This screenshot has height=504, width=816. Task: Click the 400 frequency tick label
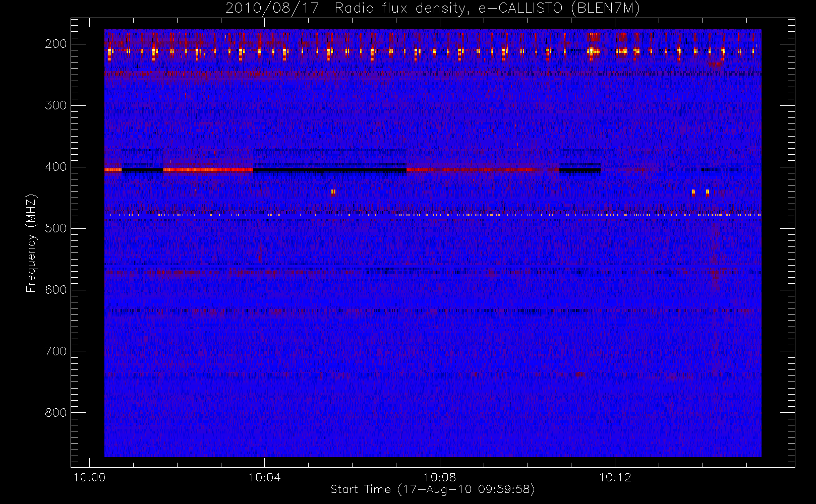coord(55,167)
